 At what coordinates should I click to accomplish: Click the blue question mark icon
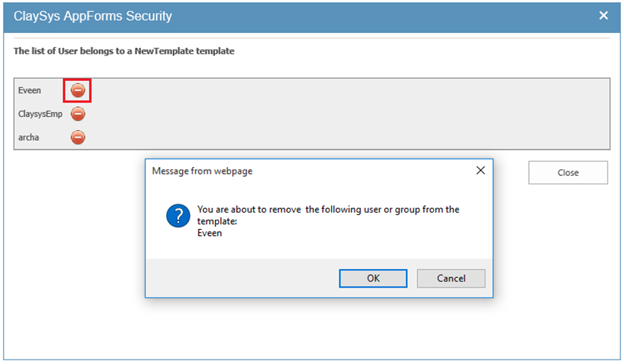178,217
